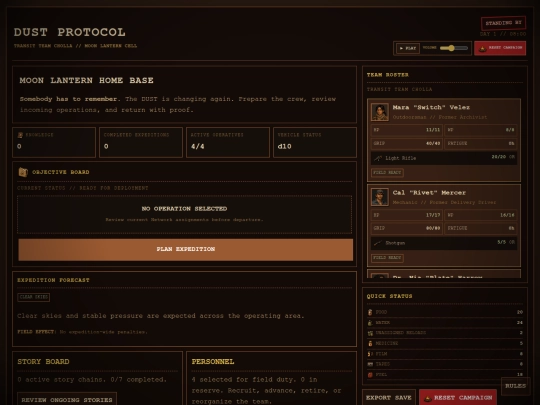Click the Completed Expeditions stat card
The height and width of the screenshot is (405, 540).
141,142
